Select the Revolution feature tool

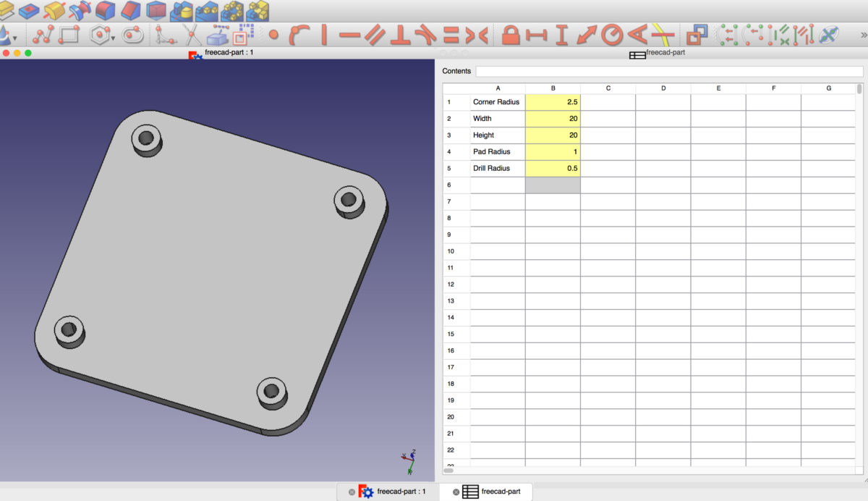(53, 12)
